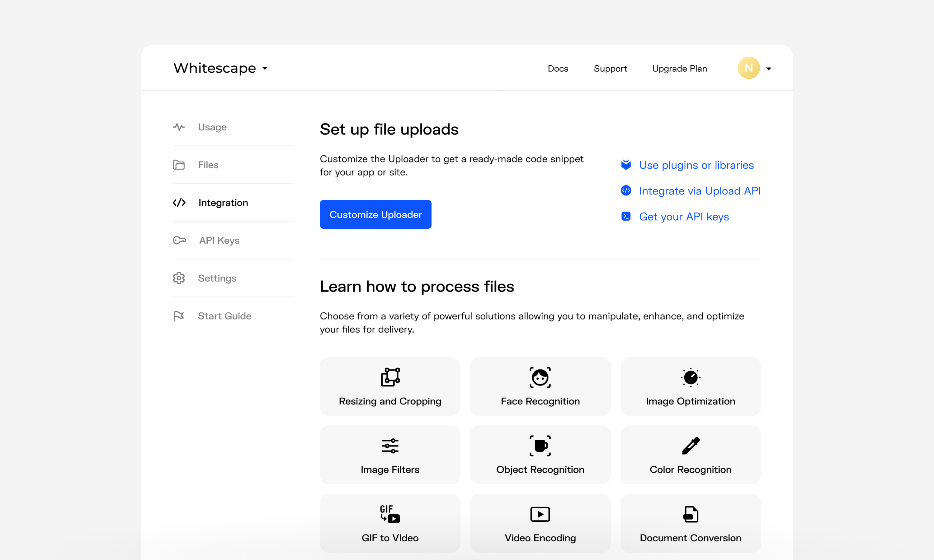Follow the Use plugins or libraries link
The width and height of the screenshot is (934, 560).
tap(696, 165)
